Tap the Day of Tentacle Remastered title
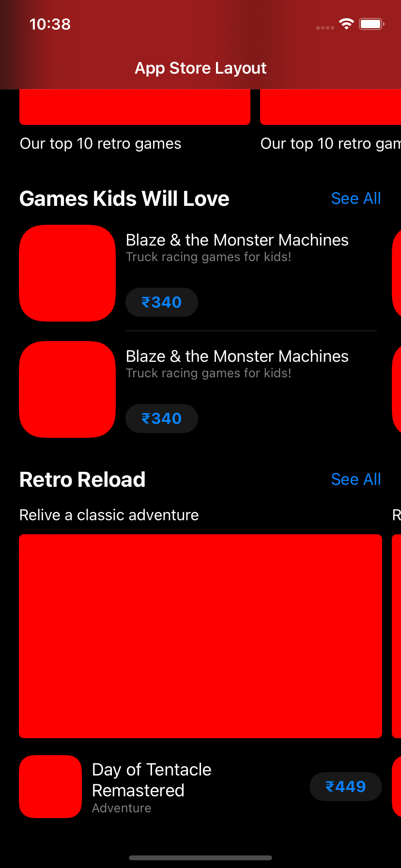The height and width of the screenshot is (868, 401). coord(152,780)
